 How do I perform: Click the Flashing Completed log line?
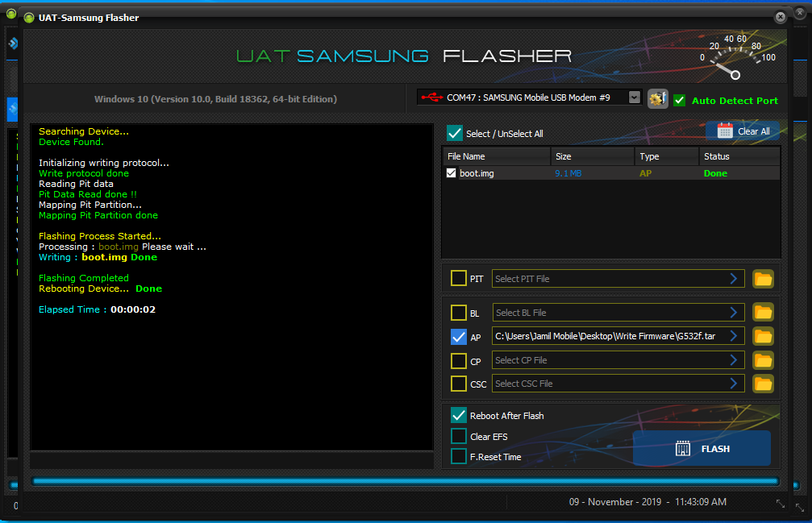pos(83,278)
